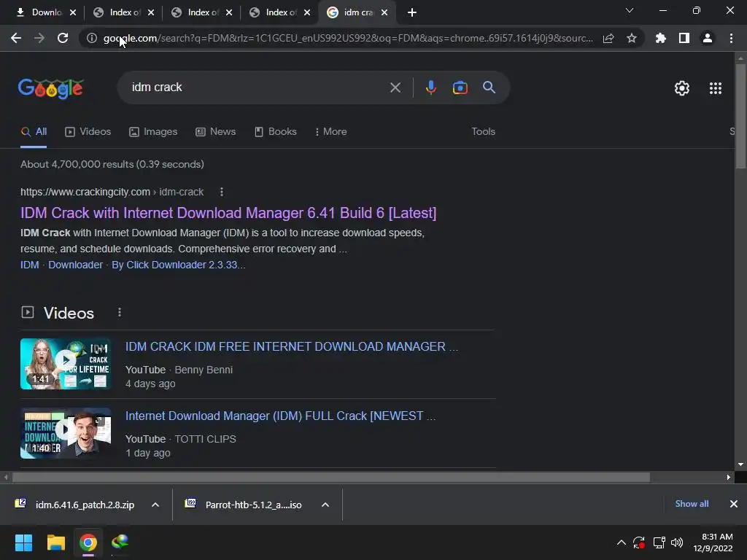Open Google quick settings gear
The width and height of the screenshot is (747, 560).
point(682,88)
